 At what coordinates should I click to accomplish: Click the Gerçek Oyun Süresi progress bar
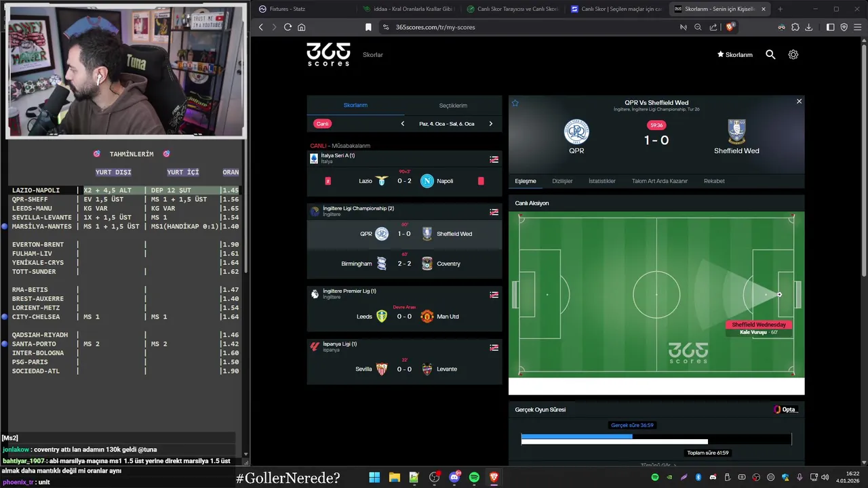click(656, 439)
